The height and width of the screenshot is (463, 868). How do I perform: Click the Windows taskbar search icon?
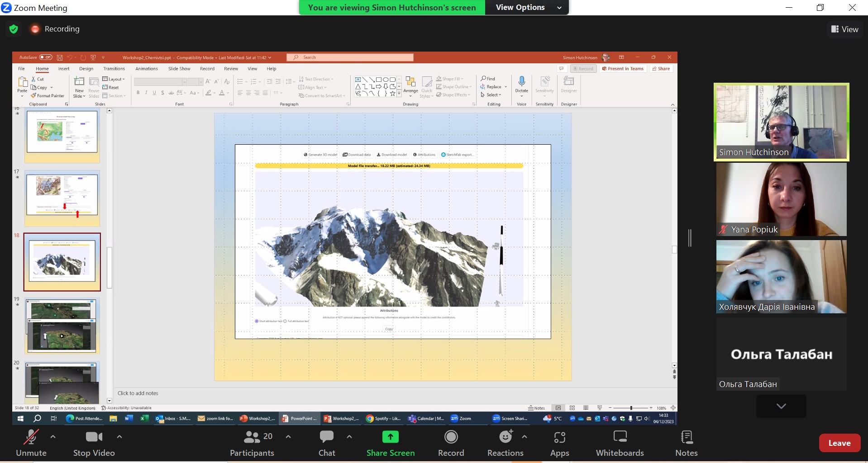point(37,419)
